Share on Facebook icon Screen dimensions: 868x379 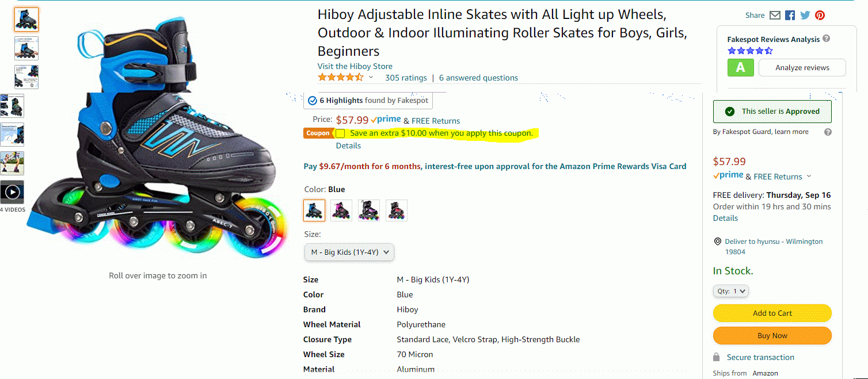[x=790, y=16]
